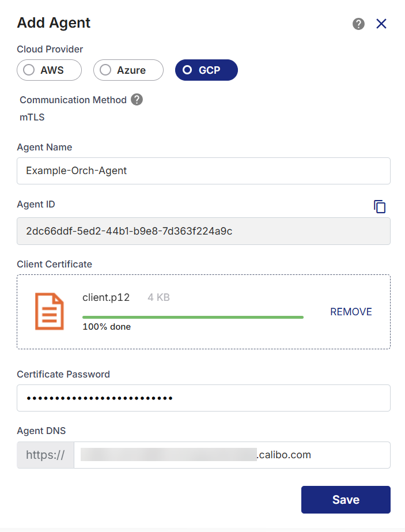
Task: Save the new agent
Action: [x=346, y=500]
